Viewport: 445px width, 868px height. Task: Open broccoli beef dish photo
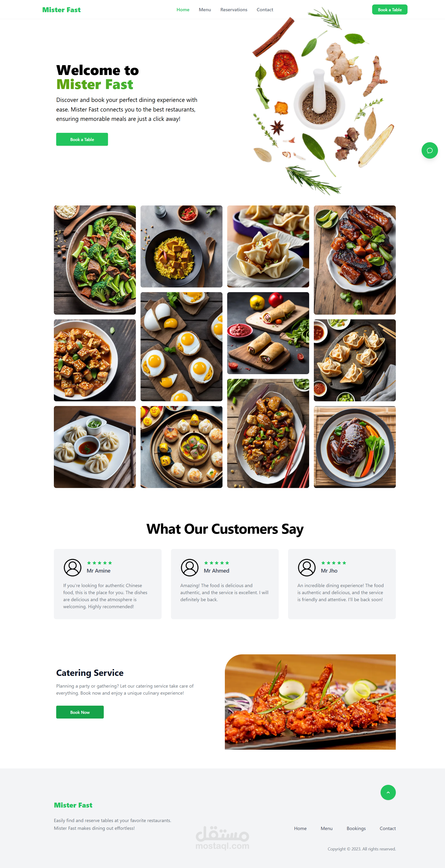tap(95, 260)
